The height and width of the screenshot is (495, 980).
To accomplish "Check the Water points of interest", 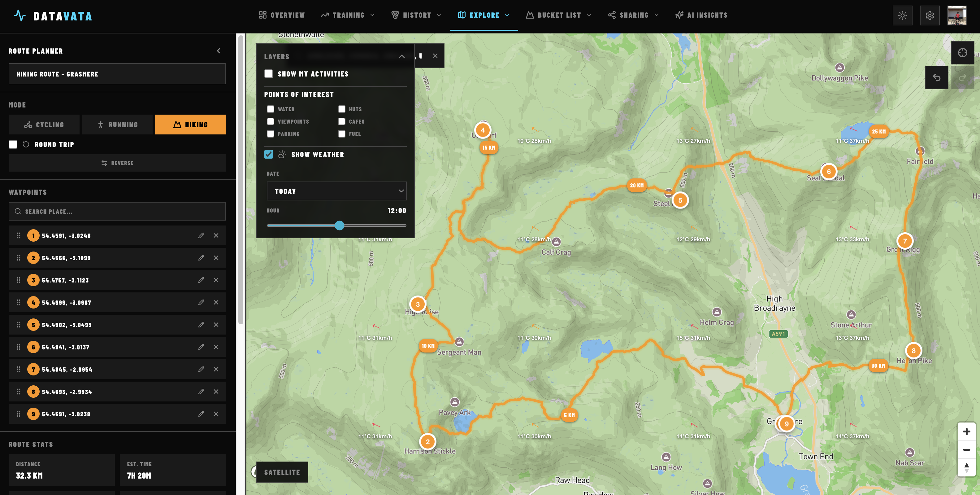I will [x=271, y=109].
